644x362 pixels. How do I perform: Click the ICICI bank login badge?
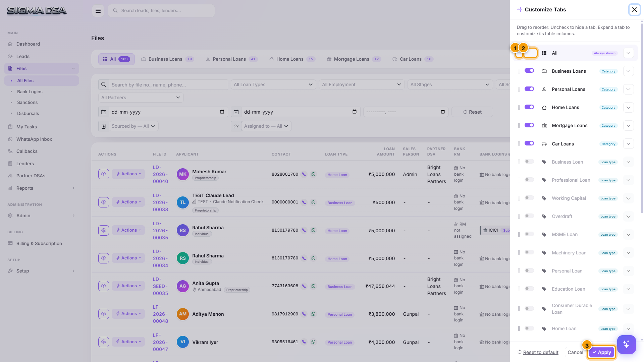click(x=495, y=230)
